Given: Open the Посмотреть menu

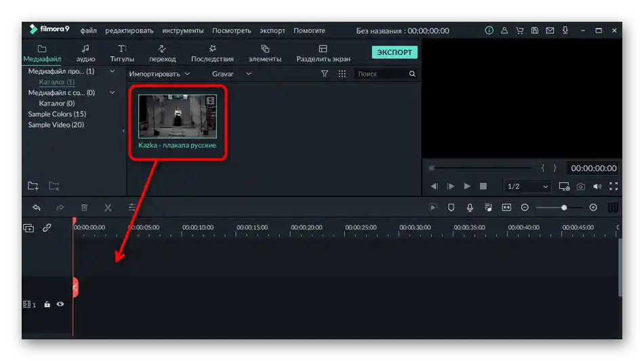Looking at the screenshot, I should [x=232, y=30].
